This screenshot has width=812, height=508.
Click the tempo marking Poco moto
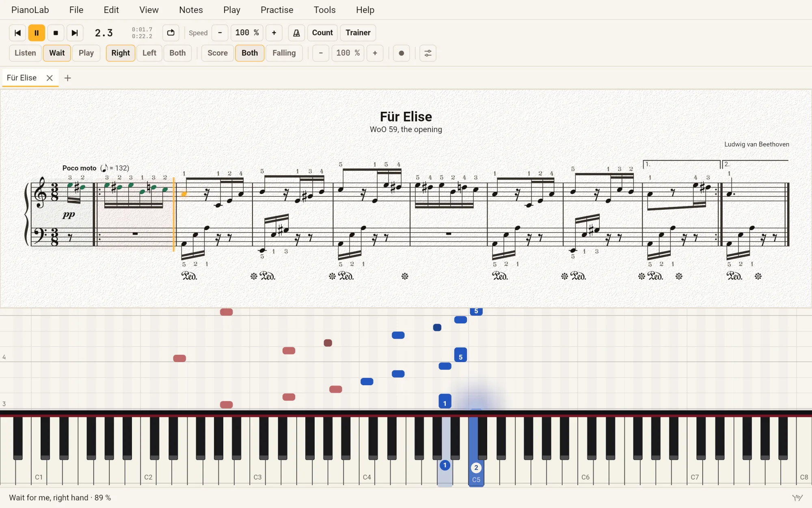pyautogui.click(x=79, y=168)
